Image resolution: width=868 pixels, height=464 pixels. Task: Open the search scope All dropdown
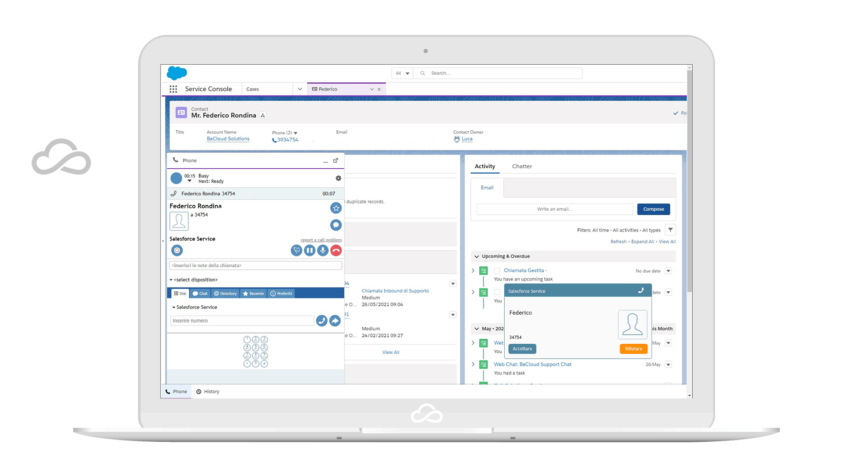(402, 73)
